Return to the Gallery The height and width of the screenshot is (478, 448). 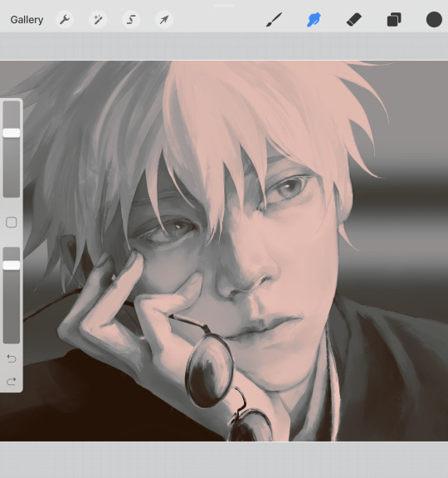[x=27, y=20]
